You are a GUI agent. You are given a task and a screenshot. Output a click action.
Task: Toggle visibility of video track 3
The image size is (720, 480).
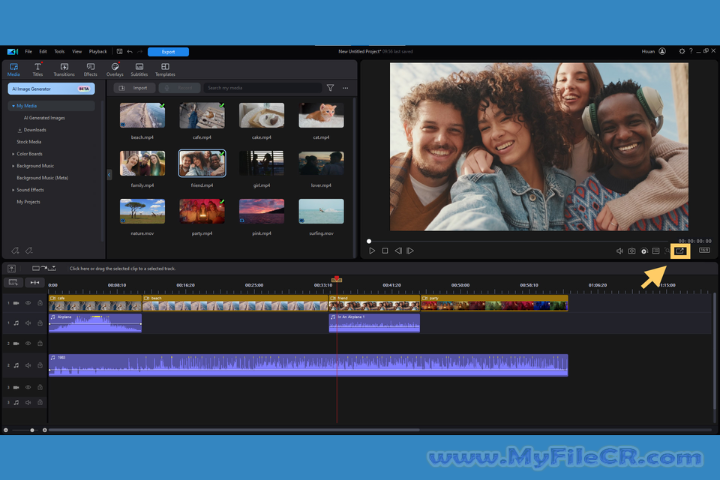(x=28, y=387)
